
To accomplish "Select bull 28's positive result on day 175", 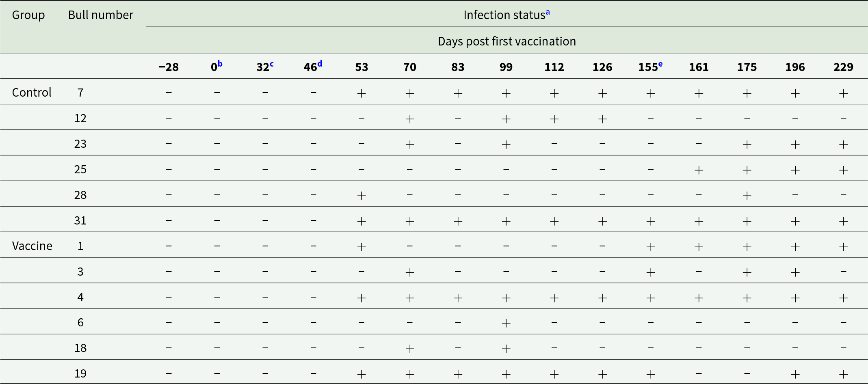I will click(x=747, y=196).
